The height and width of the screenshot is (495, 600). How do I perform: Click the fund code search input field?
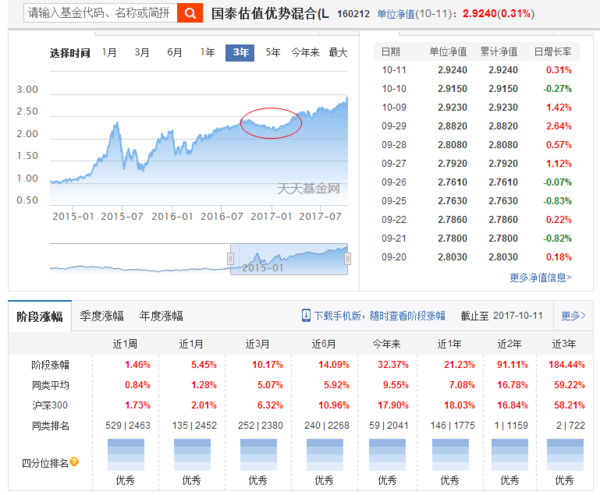click(x=100, y=13)
